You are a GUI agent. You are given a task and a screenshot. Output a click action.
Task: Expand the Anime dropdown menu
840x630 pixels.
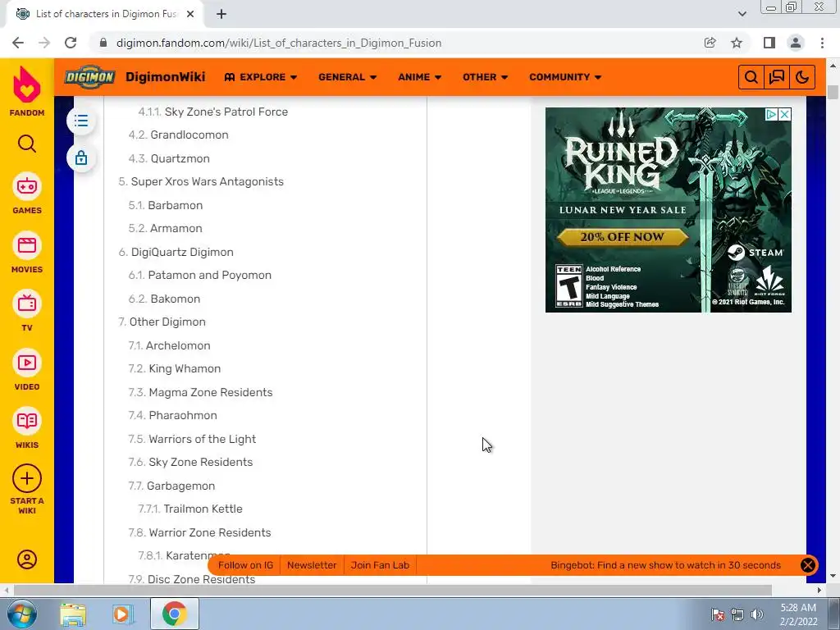click(419, 77)
